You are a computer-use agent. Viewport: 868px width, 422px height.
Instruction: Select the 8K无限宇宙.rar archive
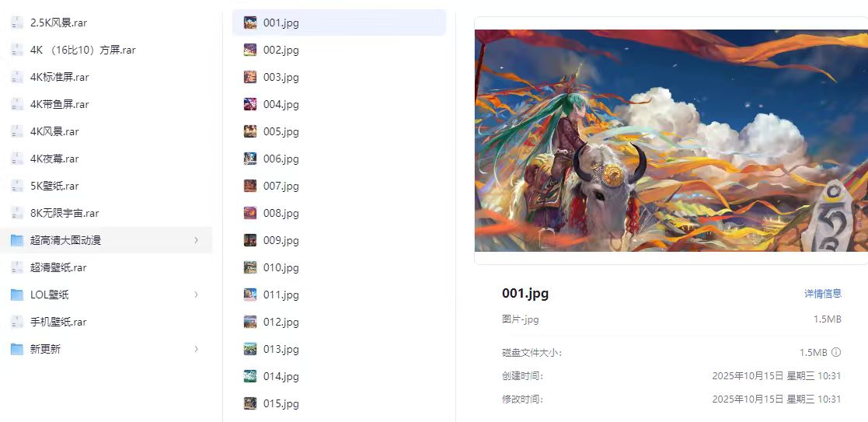click(x=106, y=213)
